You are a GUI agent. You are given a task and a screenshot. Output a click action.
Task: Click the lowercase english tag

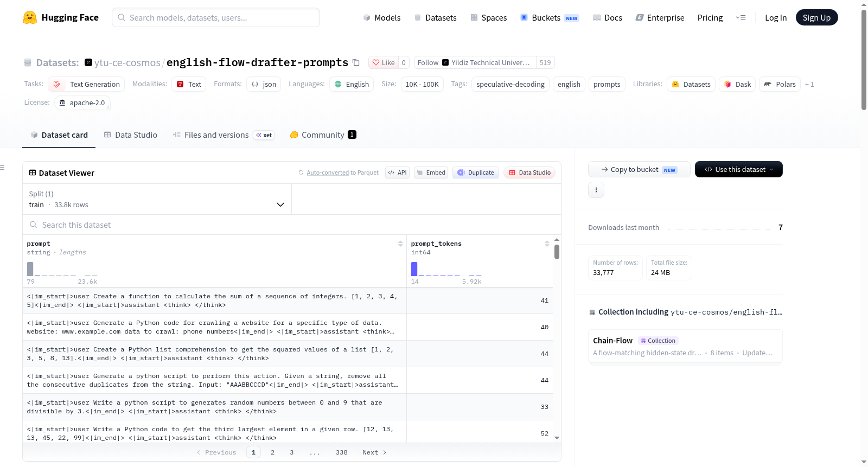(569, 84)
